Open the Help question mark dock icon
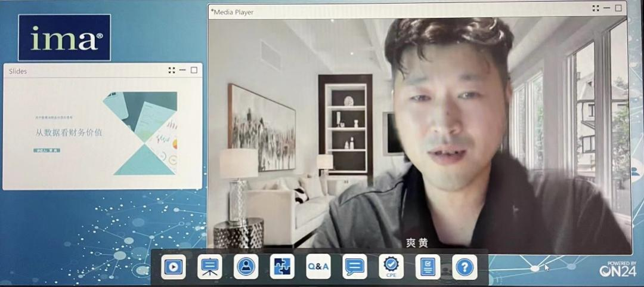The width and height of the screenshot is (644, 287). click(x=465, y=267)
